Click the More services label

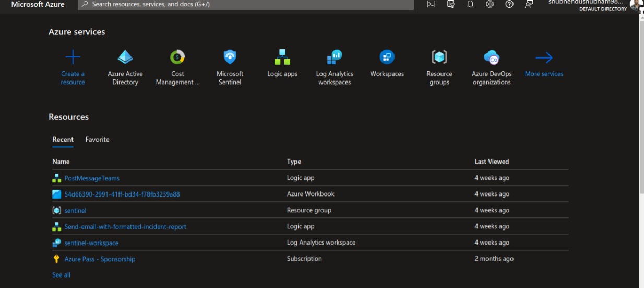click(544, 74)
